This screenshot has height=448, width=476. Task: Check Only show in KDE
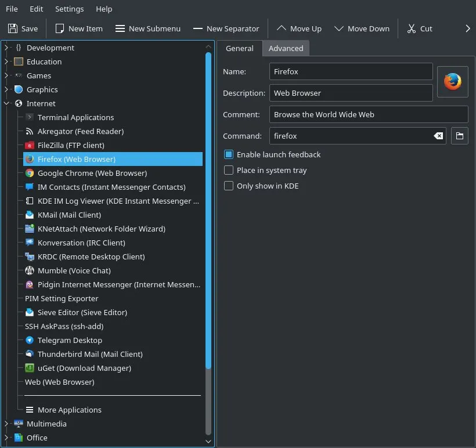click(228, 186)
